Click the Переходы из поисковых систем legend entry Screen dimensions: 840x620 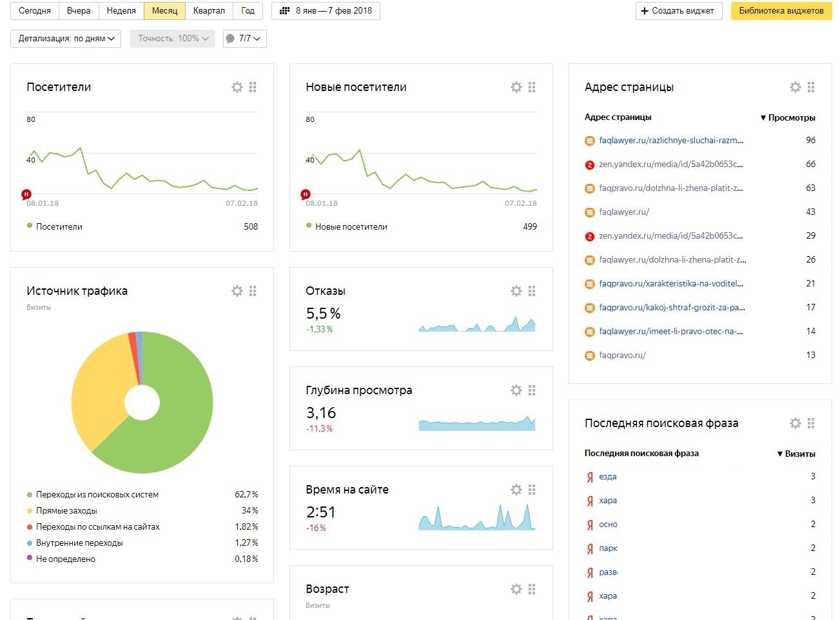(97, 495)
